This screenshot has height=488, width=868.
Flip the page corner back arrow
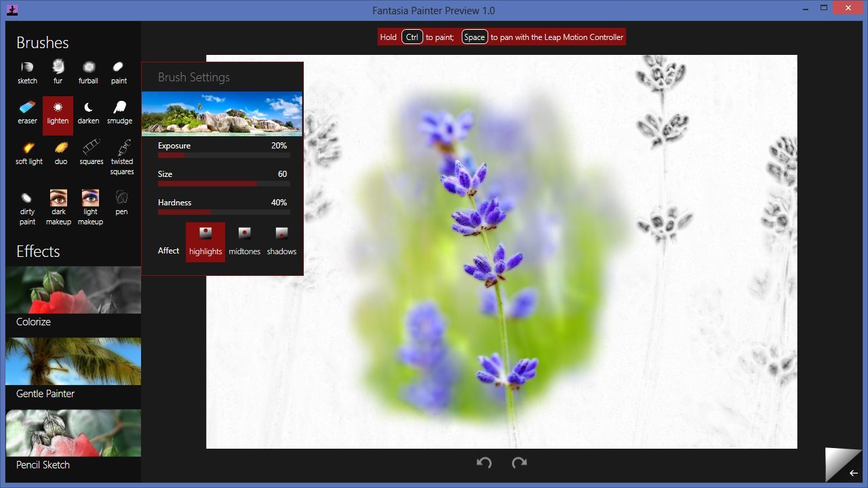pyautogui.click(x=852, y=473)
